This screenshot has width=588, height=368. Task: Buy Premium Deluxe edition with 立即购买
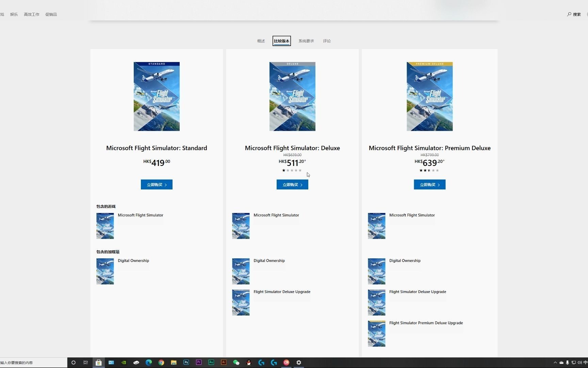(x=429, y=185)
